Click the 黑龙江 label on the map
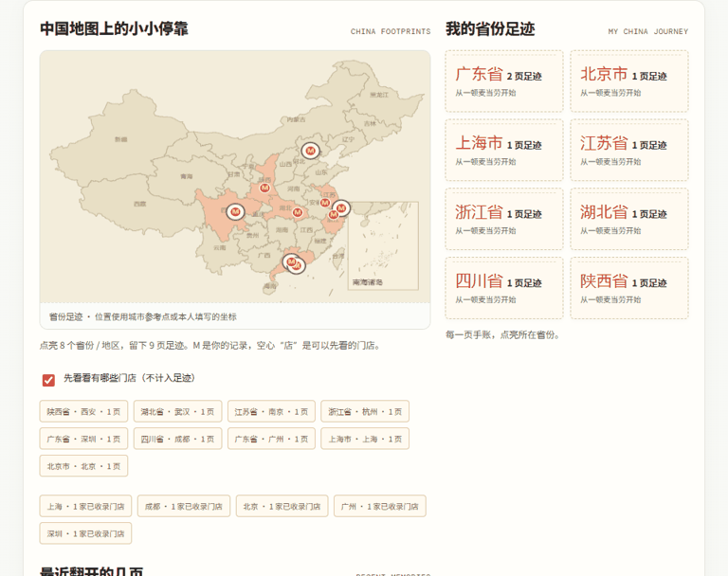728x576 pixels. point(379,95)
